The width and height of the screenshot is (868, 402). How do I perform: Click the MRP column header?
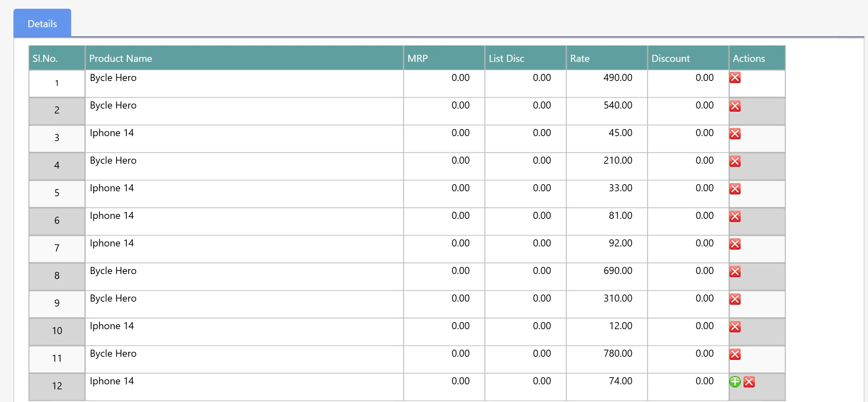(444, 58)
